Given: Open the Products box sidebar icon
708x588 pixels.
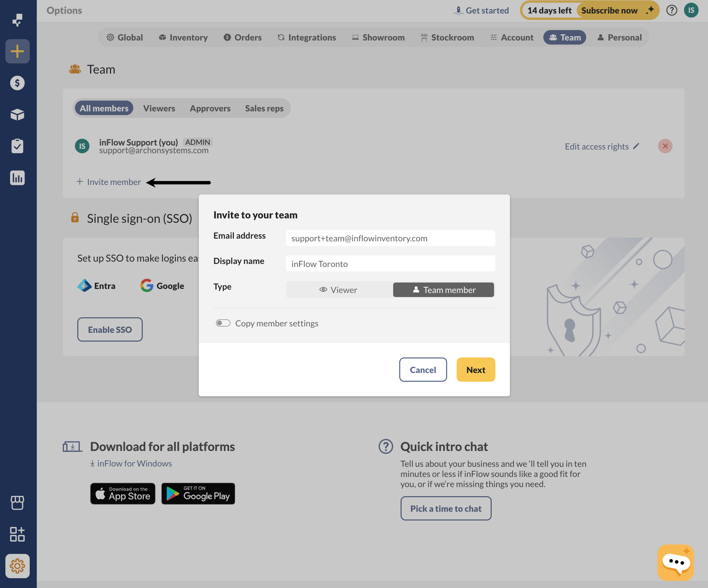Looking at the screenshot, I should click(17, 115).
